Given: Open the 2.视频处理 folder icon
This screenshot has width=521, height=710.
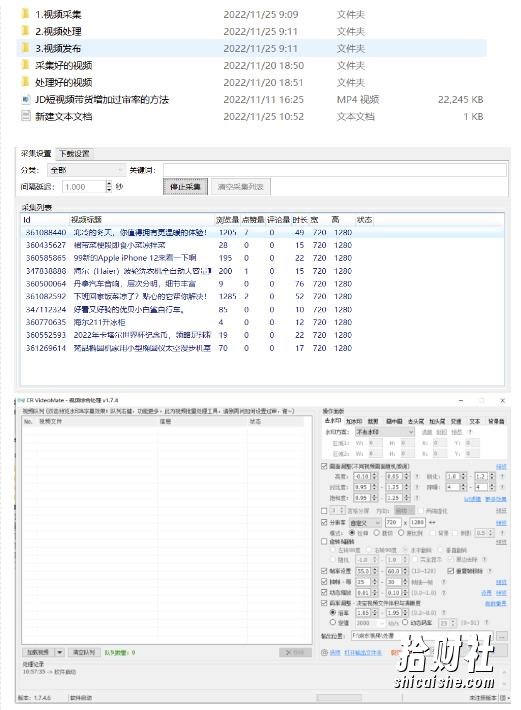Looking at the screenshot, I should pos(25,31).
